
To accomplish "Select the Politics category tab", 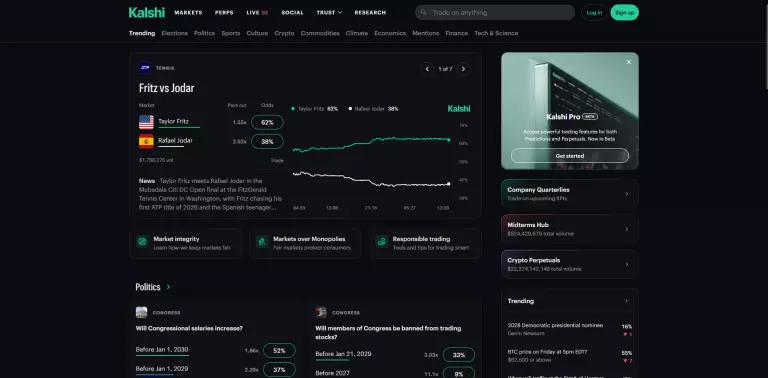I will coord(204,33).
